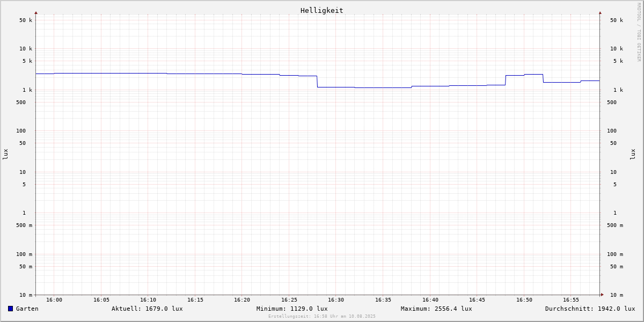
Task: Select the Durchschnitt: 1942.0 lux value
Action: pos(590,309)
